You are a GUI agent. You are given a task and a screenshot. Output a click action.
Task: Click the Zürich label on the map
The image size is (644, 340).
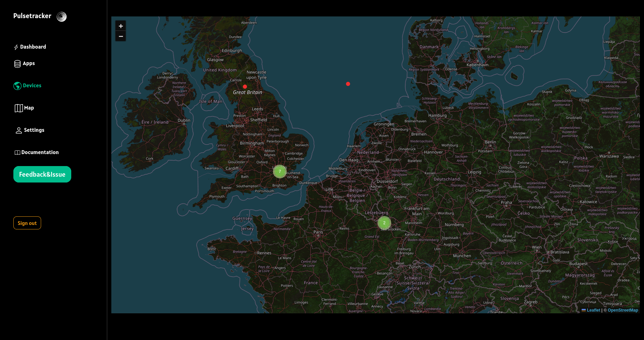(x=414, y=267)
